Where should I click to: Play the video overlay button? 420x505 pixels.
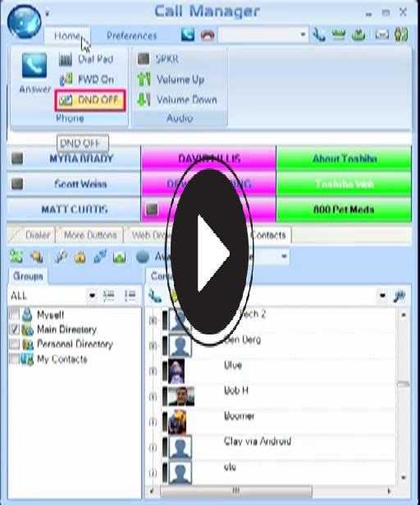tap(209, 253)
